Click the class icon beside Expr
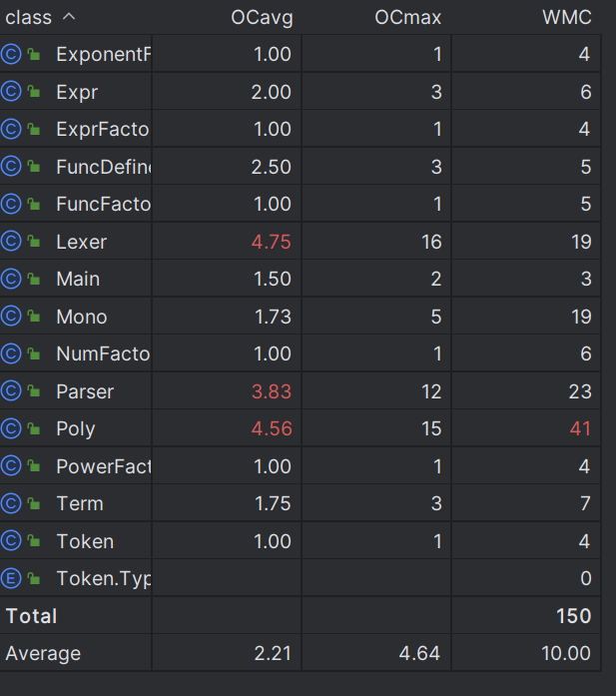This screenshot has width=616, height=696. click(11, 92)
